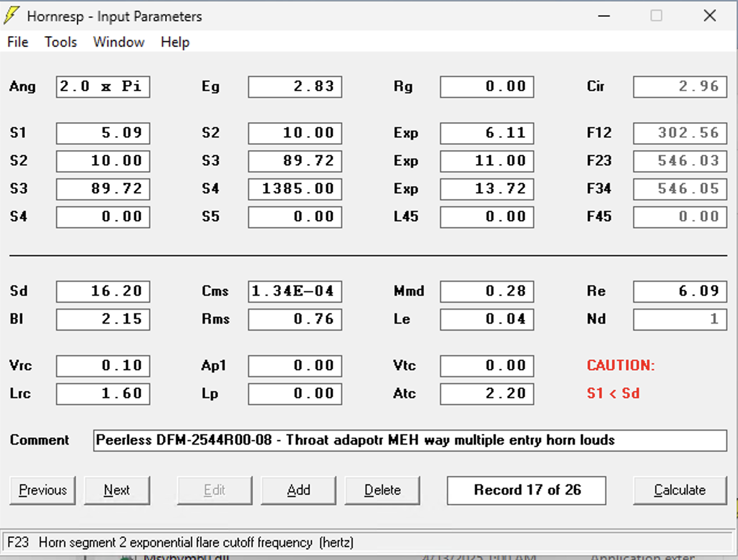Select the Ang field showing 2.0 x Pi
The width and height of the screenshot is (738, 560).
pos(103,87)
